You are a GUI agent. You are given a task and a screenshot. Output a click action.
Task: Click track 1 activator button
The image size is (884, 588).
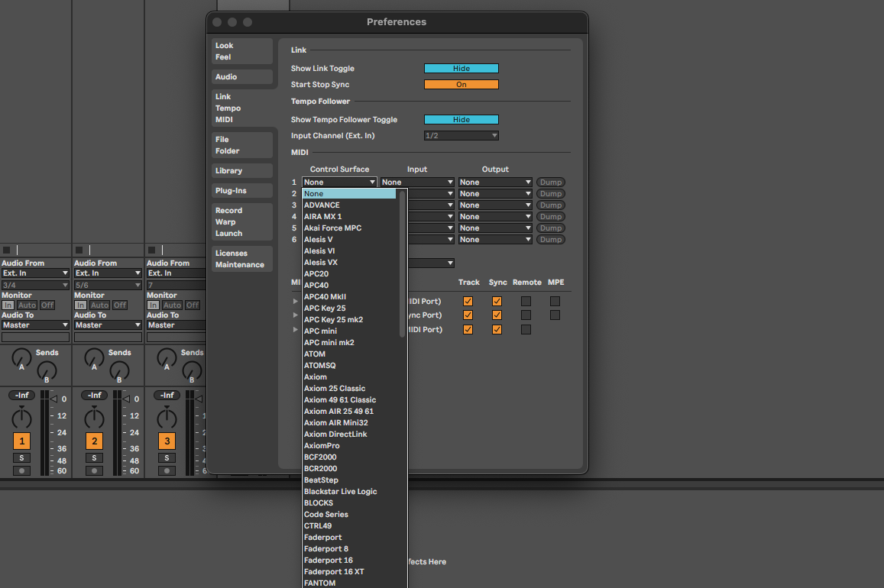click(21, 441)
